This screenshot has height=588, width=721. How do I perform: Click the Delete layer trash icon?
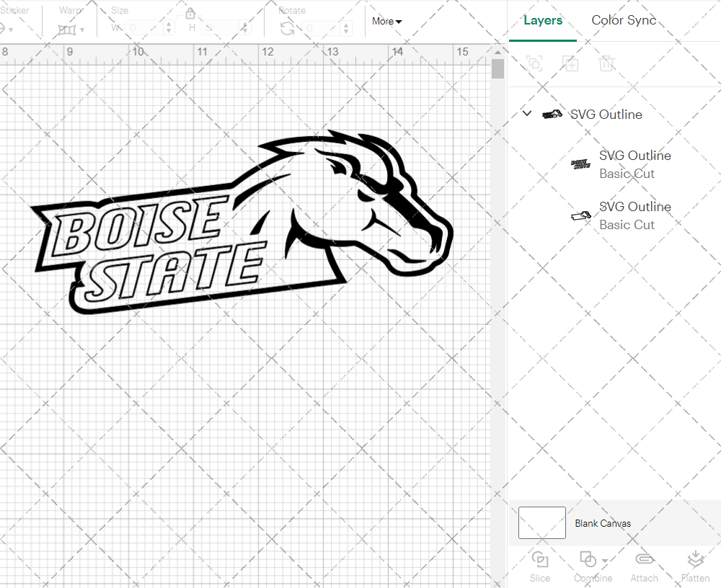click(x=606, y=63)
